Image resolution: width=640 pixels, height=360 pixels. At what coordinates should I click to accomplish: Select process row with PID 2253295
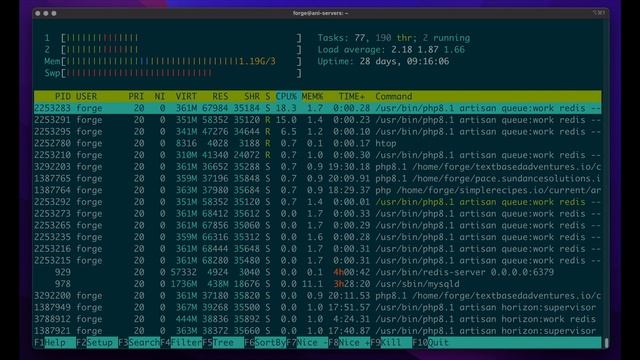[x=318, y=131]
